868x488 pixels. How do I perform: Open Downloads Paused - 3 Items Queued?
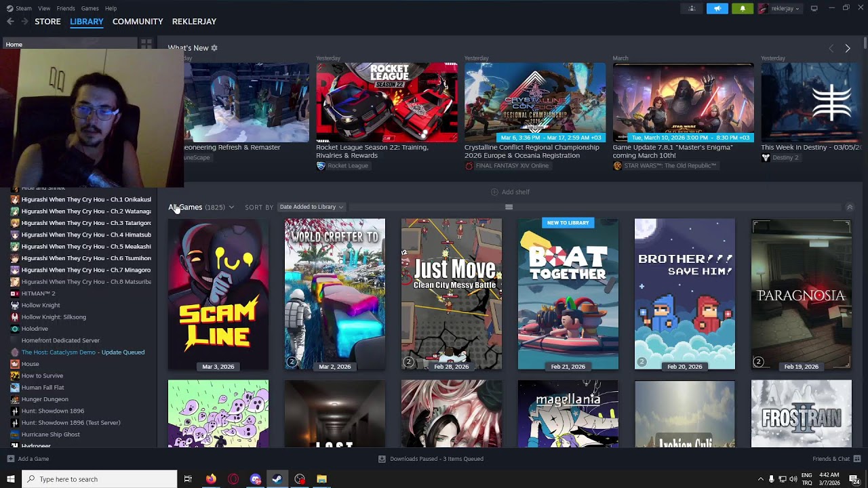pos(437,459)
